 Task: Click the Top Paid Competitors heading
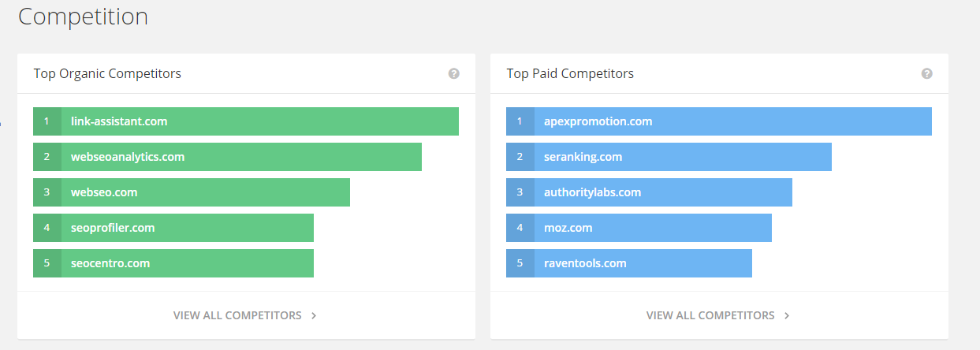point(570,73)
